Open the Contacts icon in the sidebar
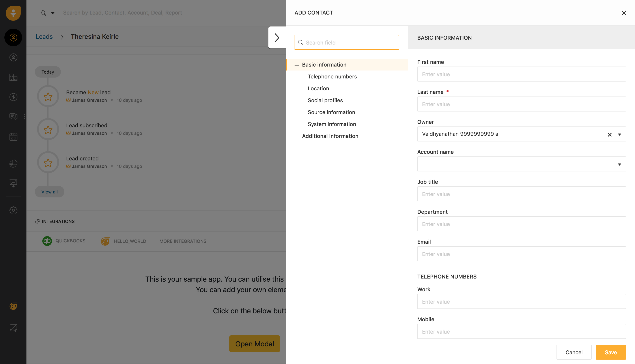The image size is (635, 364). tap(13, 58)
